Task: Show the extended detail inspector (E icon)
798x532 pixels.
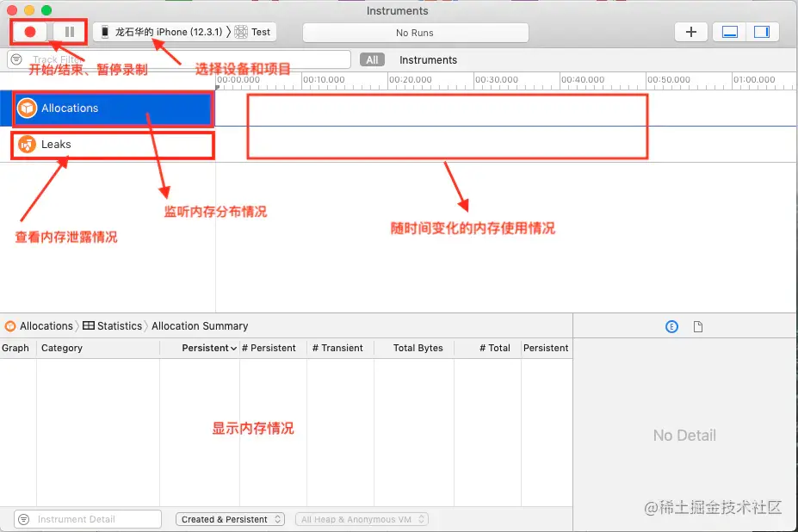Action: point(671,327)
